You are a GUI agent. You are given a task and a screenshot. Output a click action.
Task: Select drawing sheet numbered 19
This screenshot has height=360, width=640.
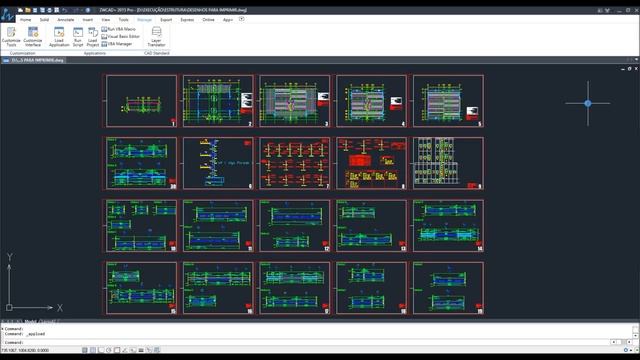click(x=448, y=288)
